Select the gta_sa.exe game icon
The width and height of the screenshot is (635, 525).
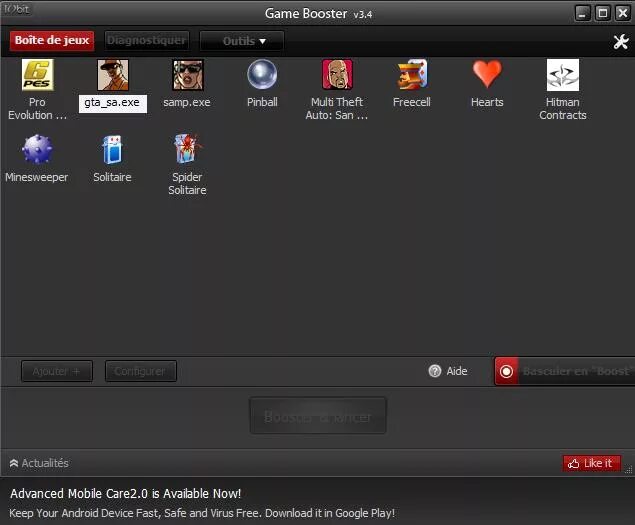(x=113, y=75)
